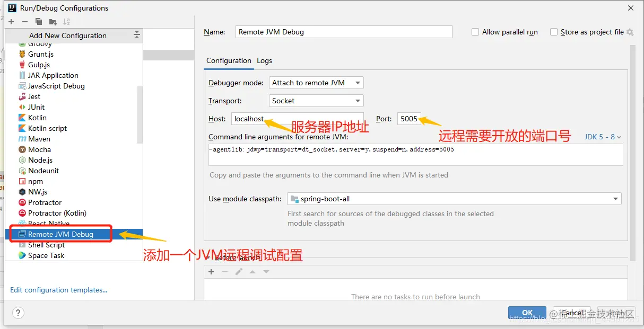The image size is (644, 329).
Task: Click the Port field containing 5005
Action: [x=409, y=119]
